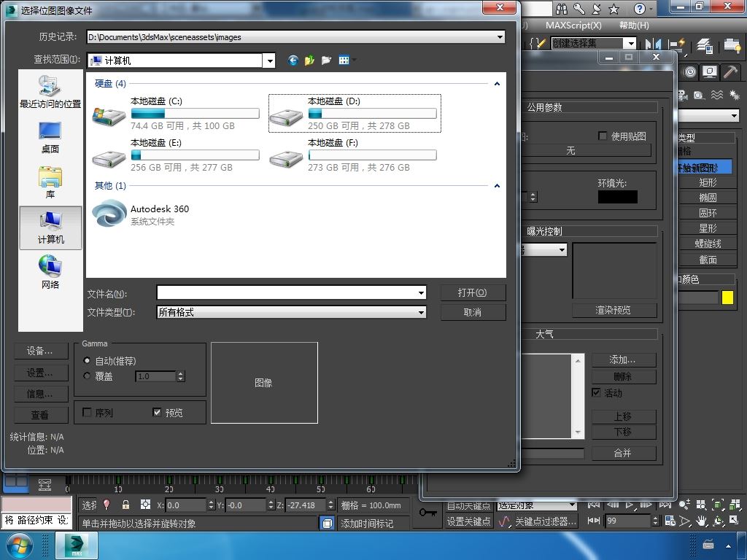Click the current frame field showing 99
The height and width of the screenshot is (560, 747).
(x=629, y=521)
